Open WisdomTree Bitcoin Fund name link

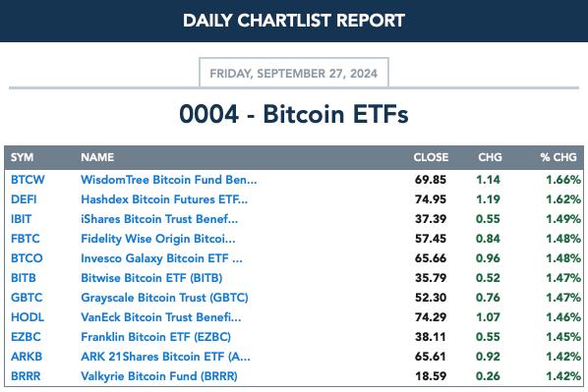(x=169, y=180)
